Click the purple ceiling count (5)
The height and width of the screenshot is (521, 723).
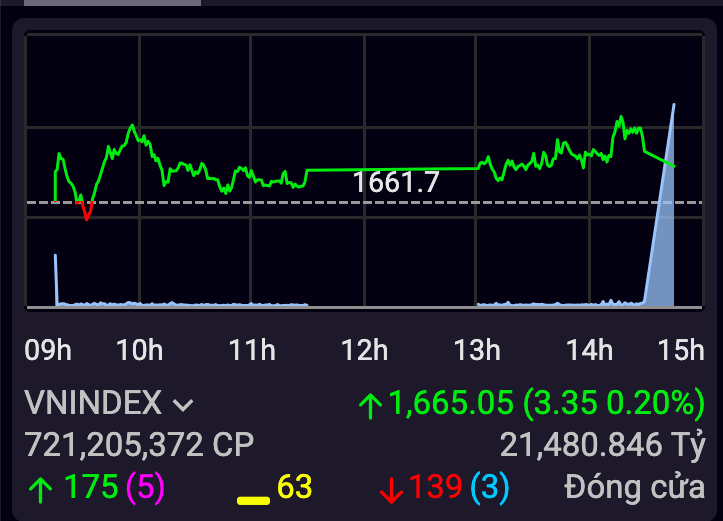(145, 488)
